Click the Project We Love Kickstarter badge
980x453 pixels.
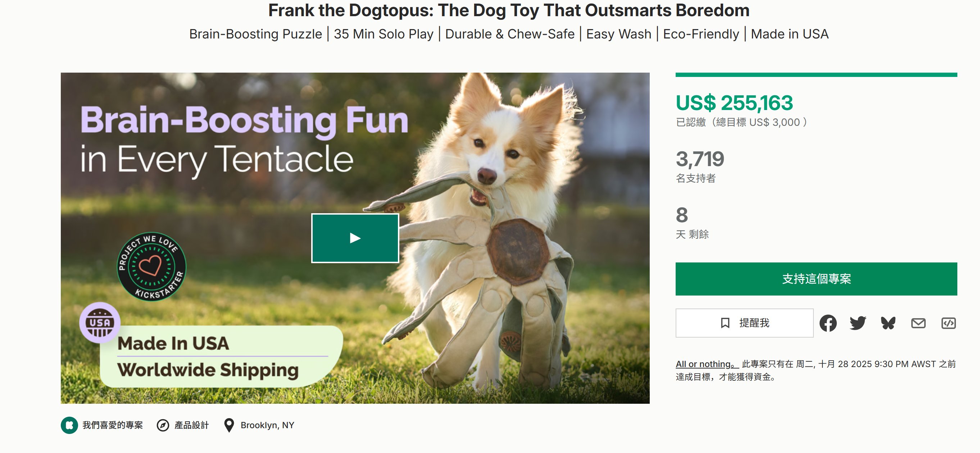(x=151, y=266)
